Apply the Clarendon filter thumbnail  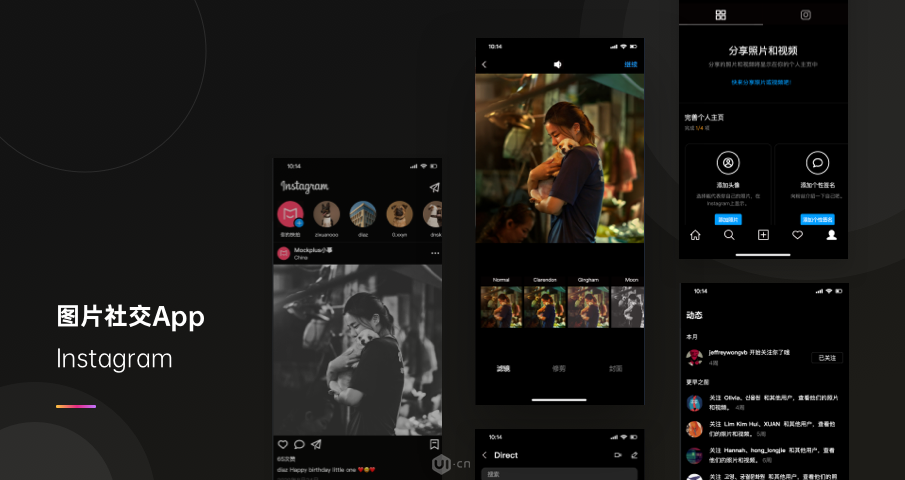point(544,307)
